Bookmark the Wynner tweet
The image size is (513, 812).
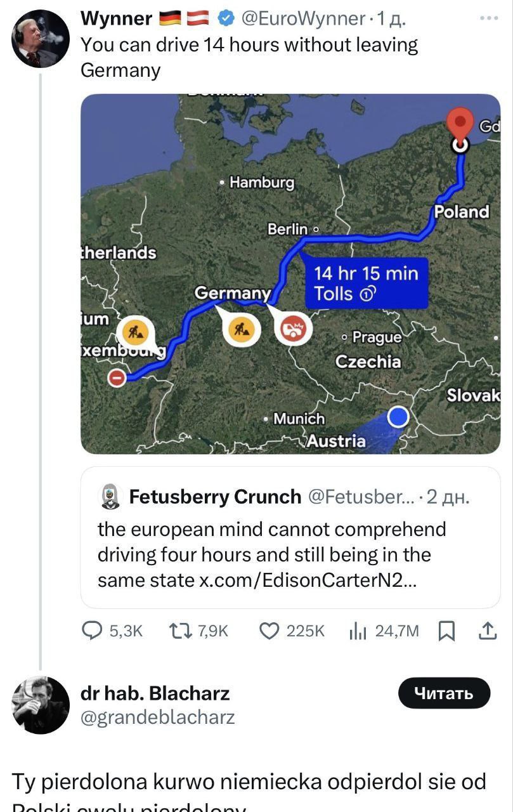coord(446,631)
